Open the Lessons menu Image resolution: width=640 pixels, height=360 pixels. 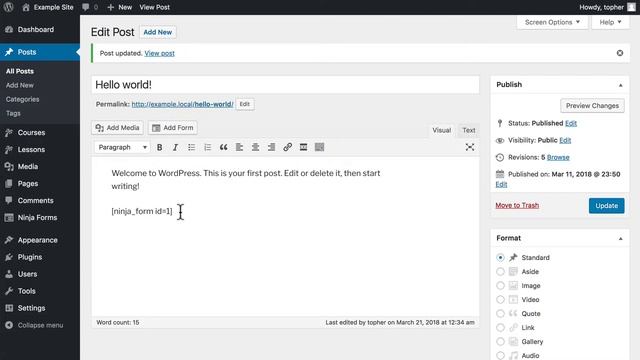coord(40,149)
